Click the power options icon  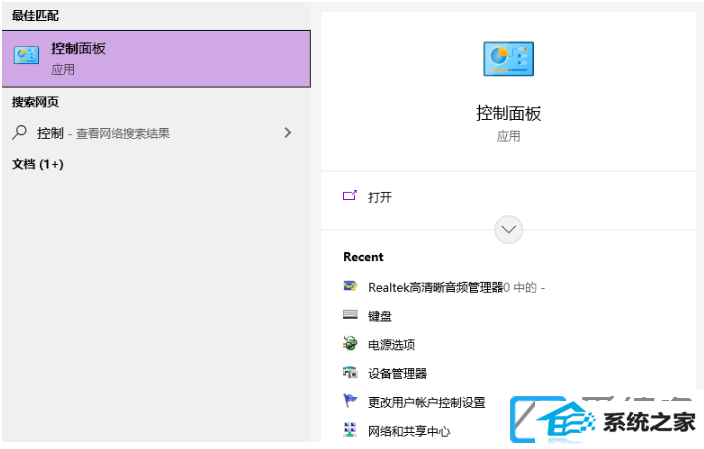pos(350,343)
